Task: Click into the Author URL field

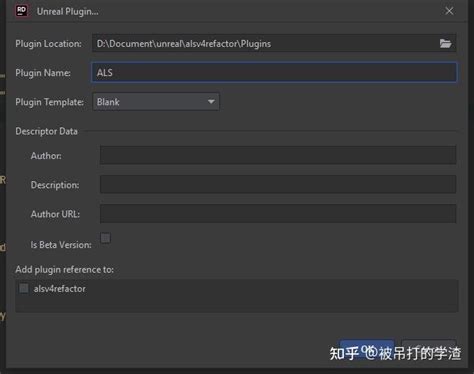Action: 278,214
